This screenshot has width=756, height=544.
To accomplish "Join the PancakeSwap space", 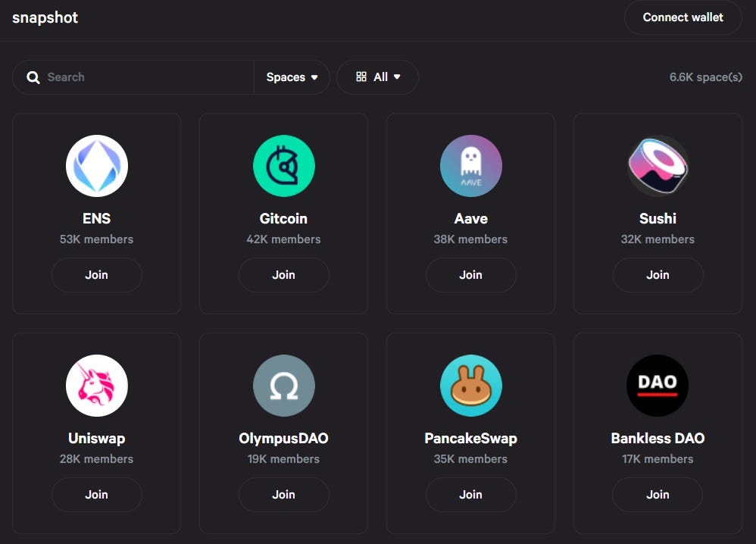I will (x=471, y=495).
